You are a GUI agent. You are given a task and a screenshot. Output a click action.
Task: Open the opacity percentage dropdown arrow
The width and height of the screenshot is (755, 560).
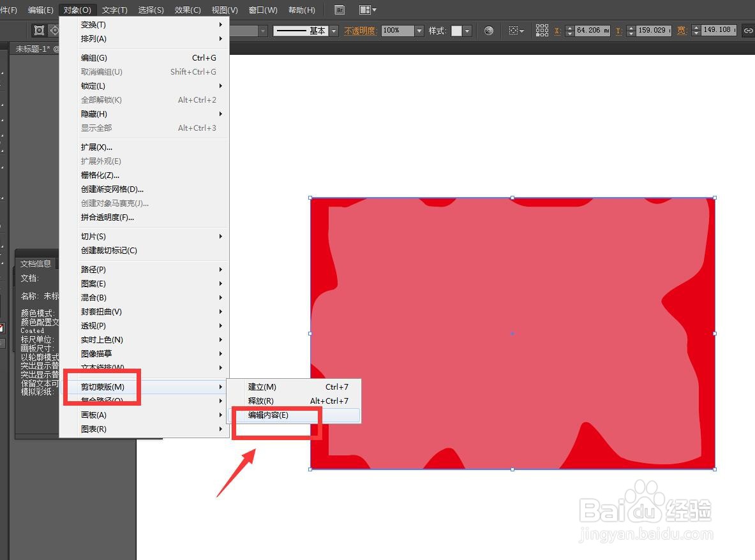(x=419, y=31)
